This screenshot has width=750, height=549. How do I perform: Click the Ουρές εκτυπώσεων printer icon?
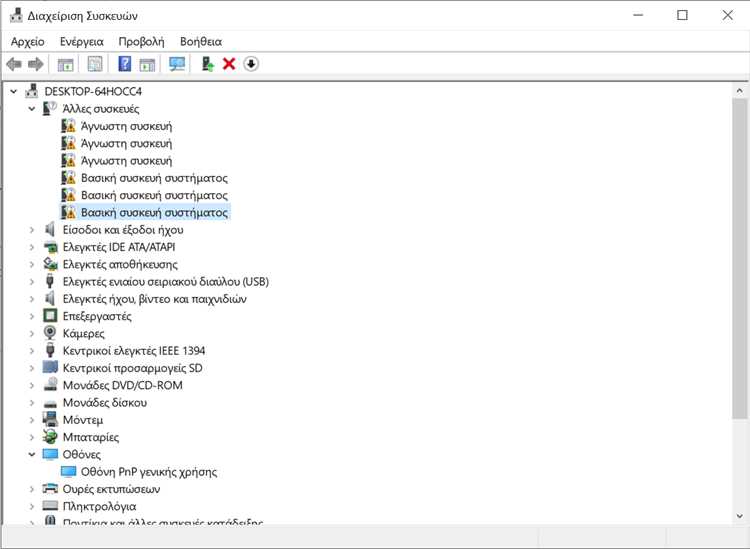point(50,488)
